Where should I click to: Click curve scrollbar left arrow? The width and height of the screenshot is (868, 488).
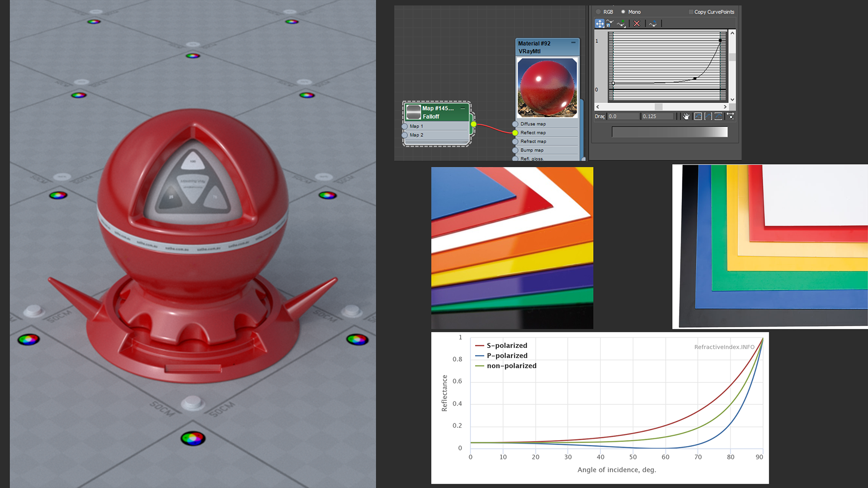598,107
